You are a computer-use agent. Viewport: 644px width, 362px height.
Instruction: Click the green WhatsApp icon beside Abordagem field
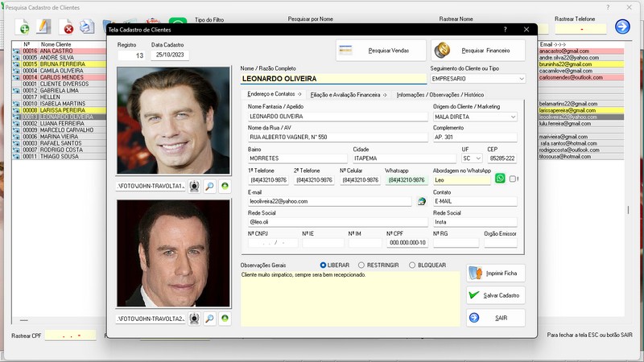(500, 179)
